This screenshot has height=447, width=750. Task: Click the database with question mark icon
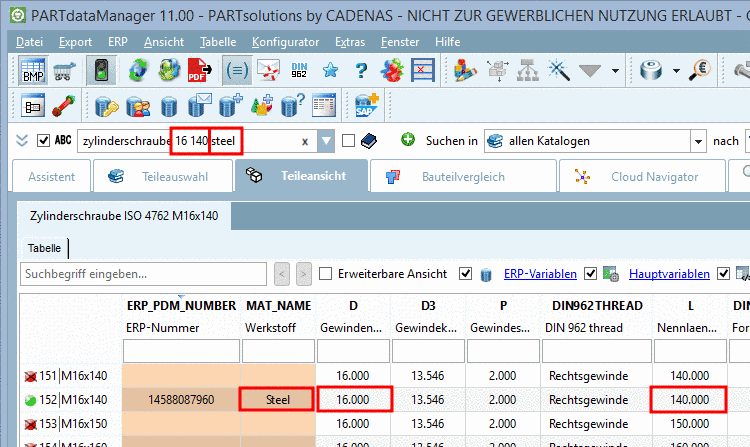[292, 106]
